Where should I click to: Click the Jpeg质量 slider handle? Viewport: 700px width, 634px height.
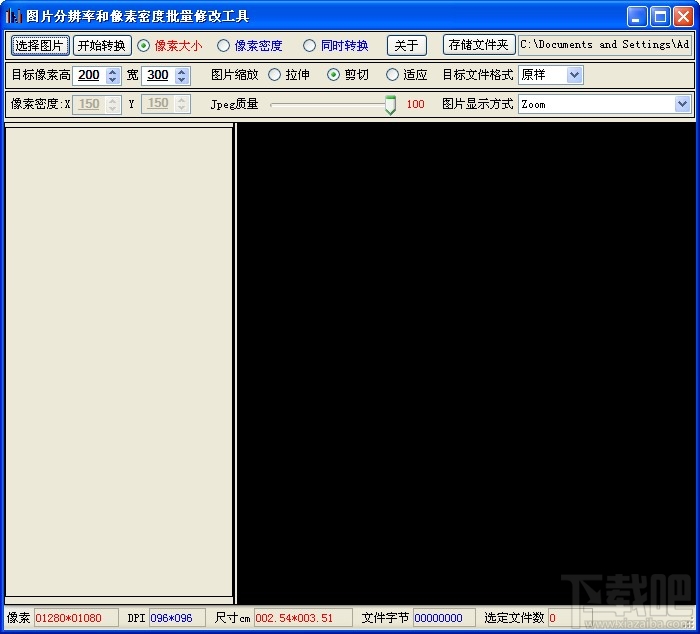pyautogui.click(x=390, y=105)
